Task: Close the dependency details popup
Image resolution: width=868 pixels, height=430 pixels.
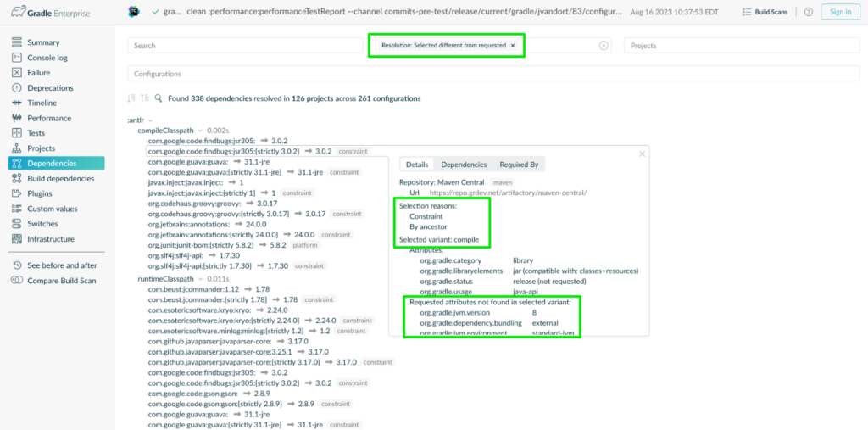Action: click(643, 154)
